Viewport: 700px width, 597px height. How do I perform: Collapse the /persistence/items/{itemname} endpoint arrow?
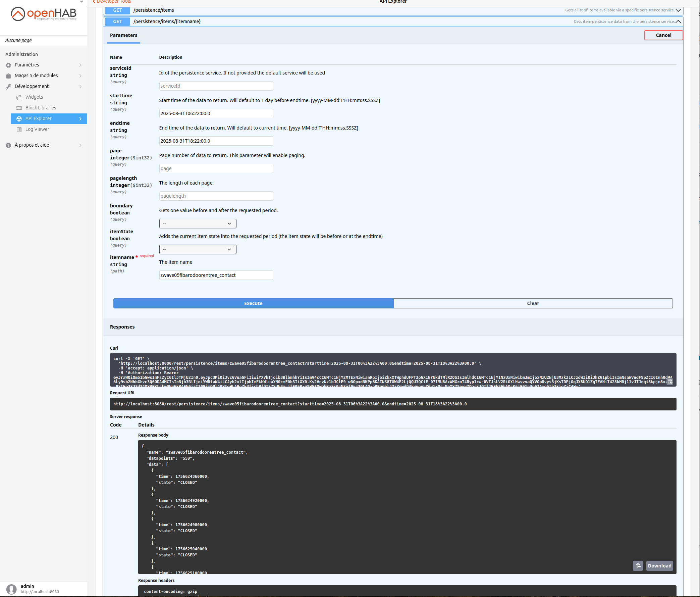(678, 21)
